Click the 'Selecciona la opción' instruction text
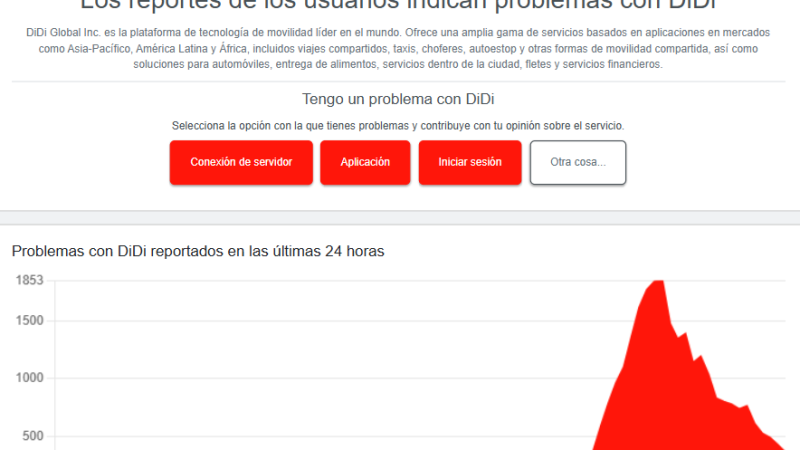This screenshot has width=800, height=450. point(398,126)
